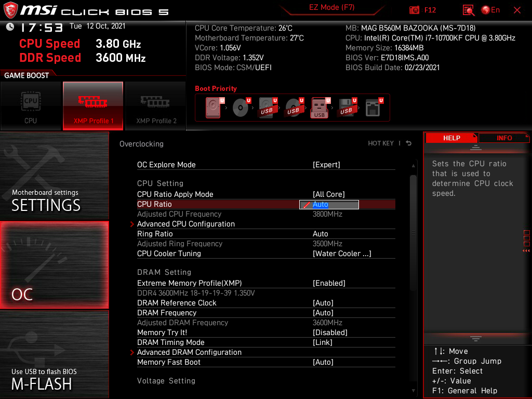
Task: Enable the CPU Game Boost toggle
Action: pos(31,106)
